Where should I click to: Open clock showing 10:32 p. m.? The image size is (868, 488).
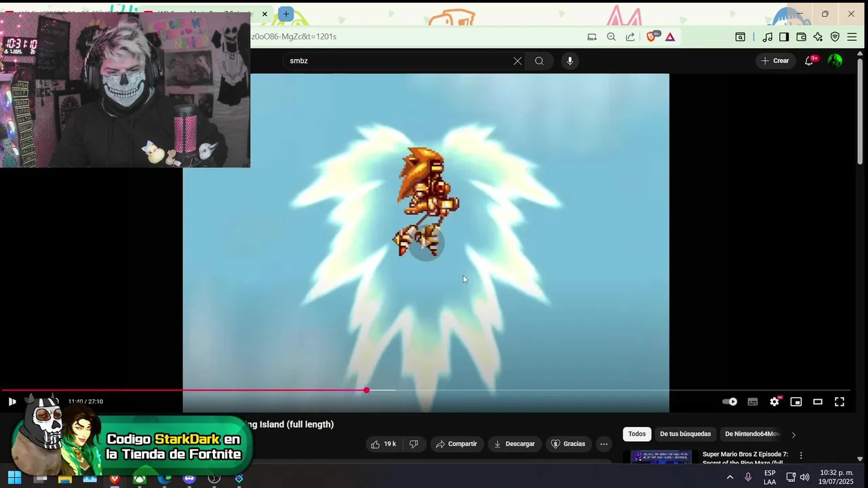[836, 477]
